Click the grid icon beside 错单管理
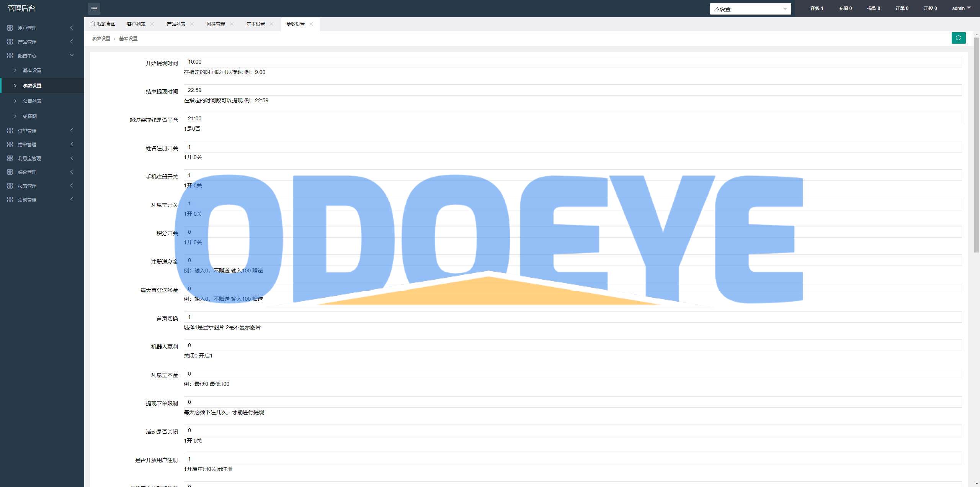 click(x=10, y=144)
